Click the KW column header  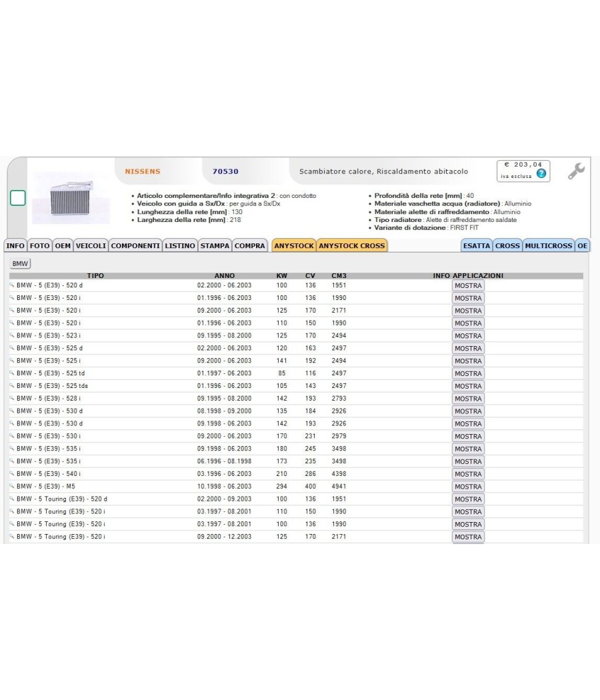pos(282,275)
